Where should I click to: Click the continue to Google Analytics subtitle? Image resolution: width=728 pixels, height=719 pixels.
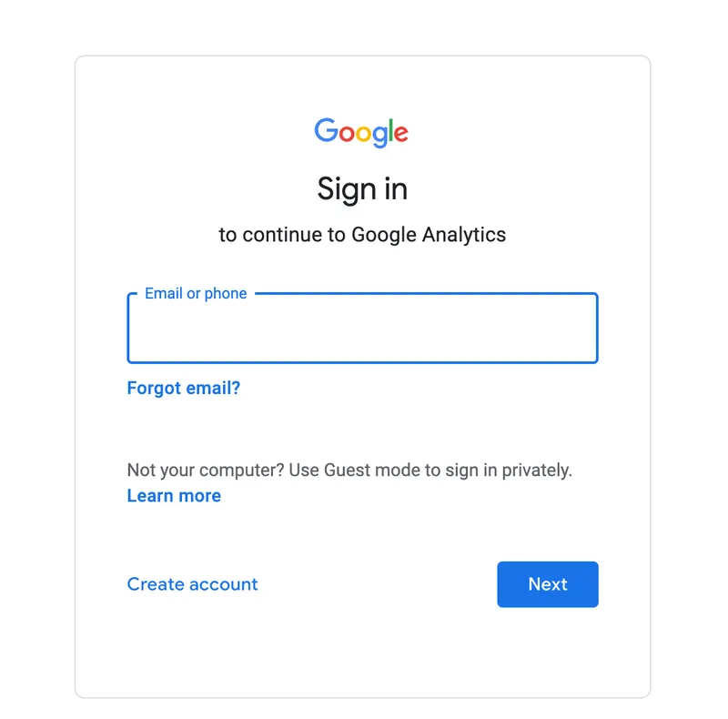click(362, 234)
